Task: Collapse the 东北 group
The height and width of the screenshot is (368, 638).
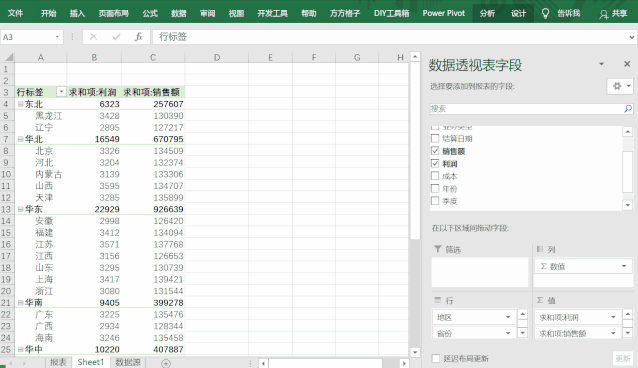Action: tap(20, 104)
